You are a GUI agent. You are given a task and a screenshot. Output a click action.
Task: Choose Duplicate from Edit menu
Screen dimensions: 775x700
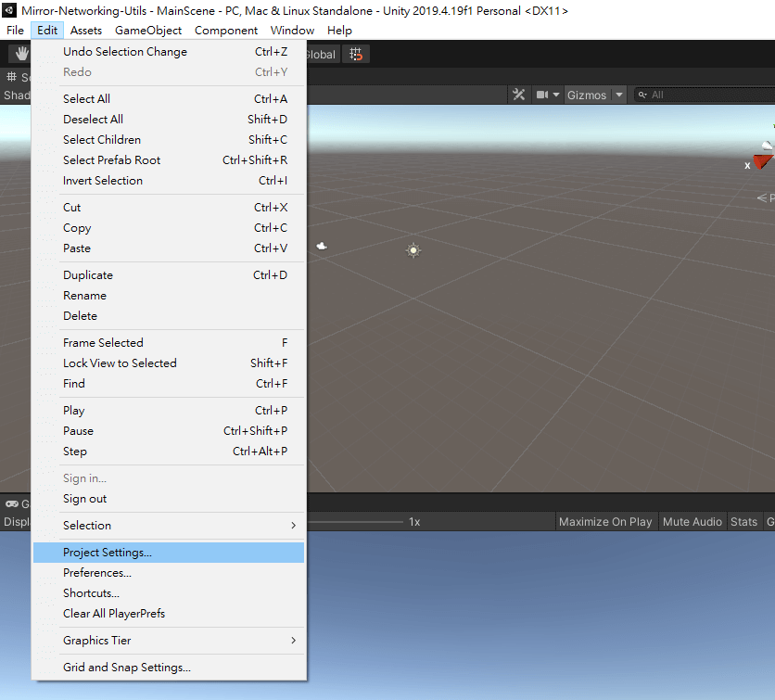(x=169, y=275)
